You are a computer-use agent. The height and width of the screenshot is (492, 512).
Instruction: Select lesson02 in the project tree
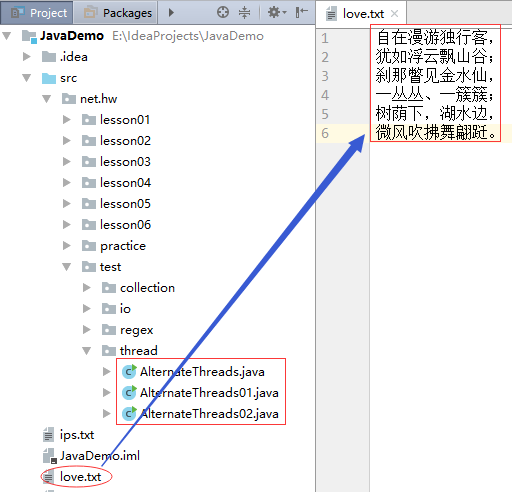pyautogui.click(x=125, y=141)
